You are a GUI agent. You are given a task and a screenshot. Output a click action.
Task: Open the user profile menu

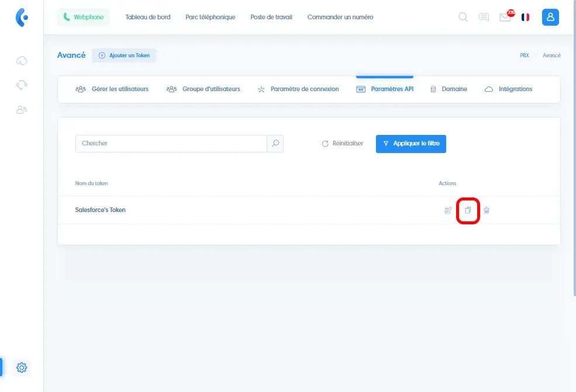tap(550, 18)
